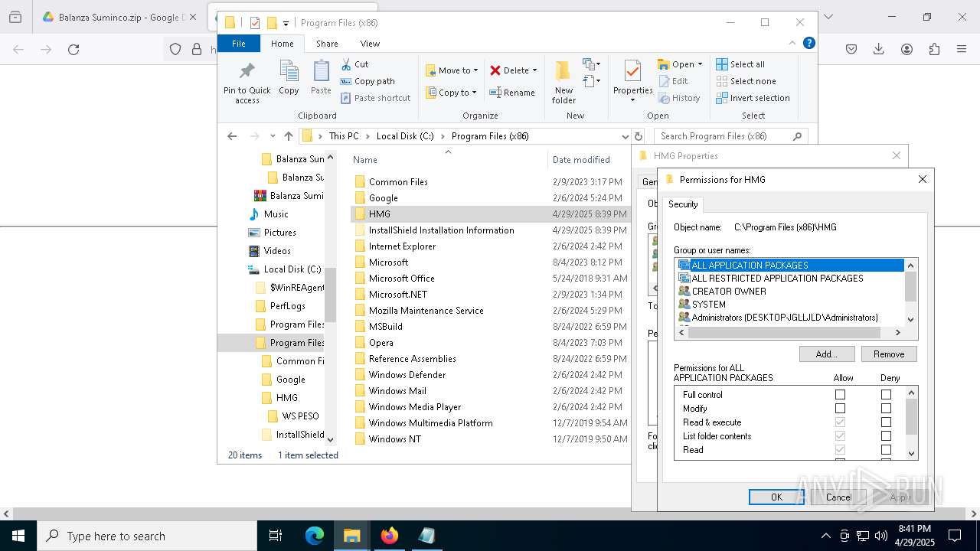The image size is (980, 551).
Task: Open Firefox downloads panel icon
Action: click(x=878, y=49)
